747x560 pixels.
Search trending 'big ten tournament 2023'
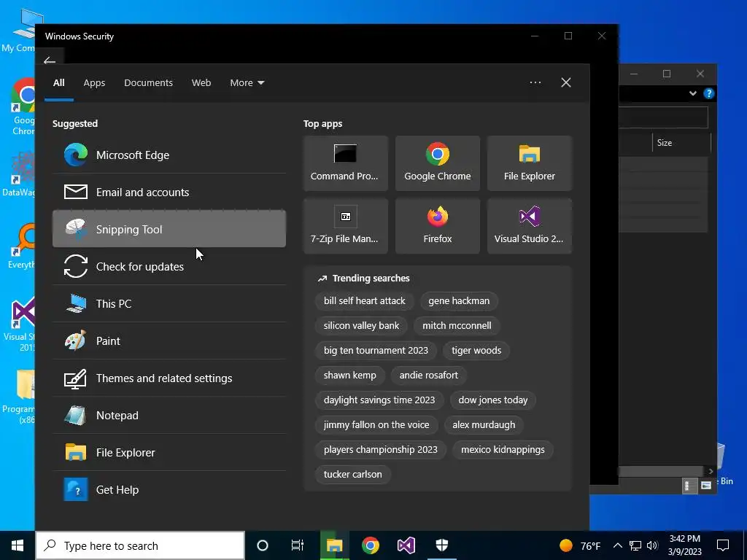coord(376,351)
